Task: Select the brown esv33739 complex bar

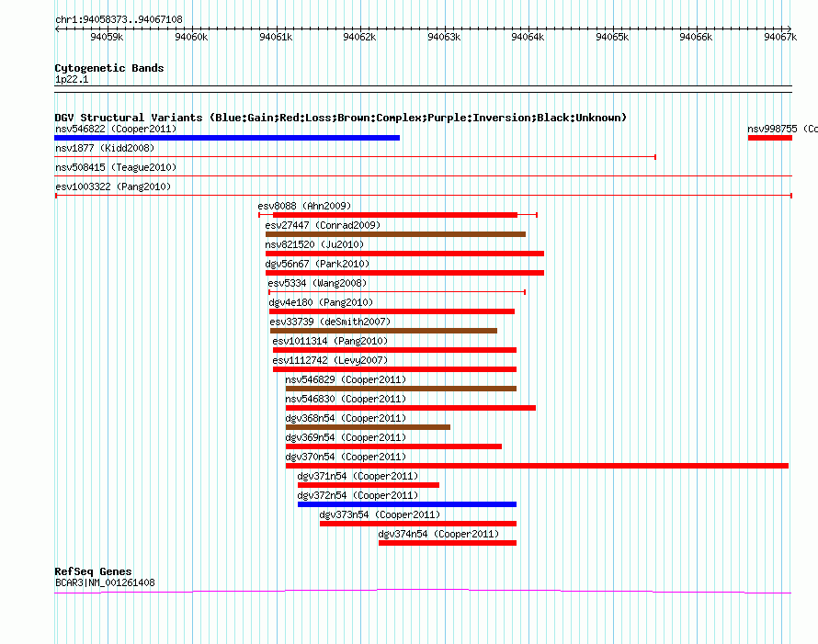Action: [x=383, y=331]
